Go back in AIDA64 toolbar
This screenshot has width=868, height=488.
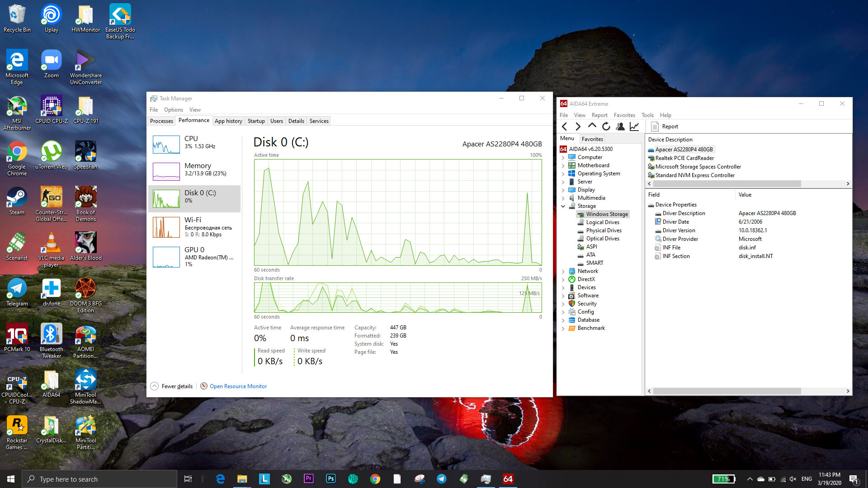564,127
